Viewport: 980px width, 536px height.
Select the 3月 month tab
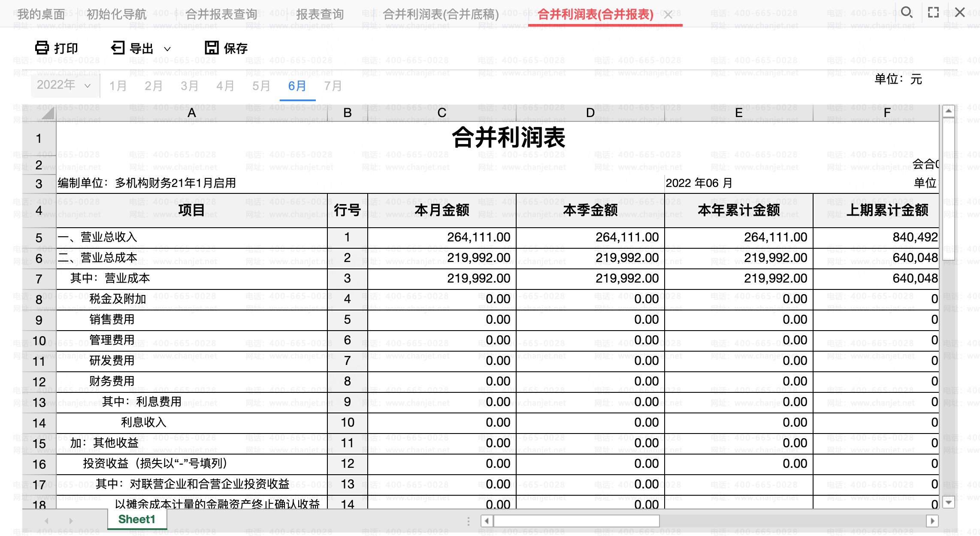(x=189, y=86)
